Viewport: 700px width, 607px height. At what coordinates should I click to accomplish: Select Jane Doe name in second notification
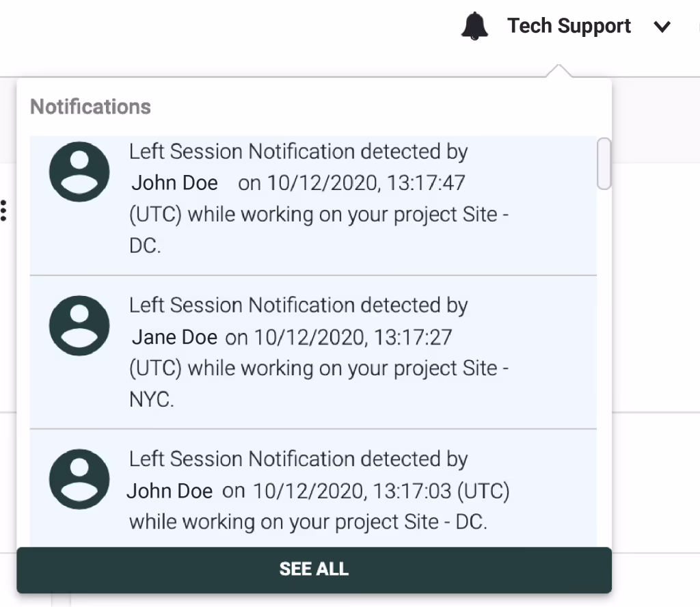[174, 337]
